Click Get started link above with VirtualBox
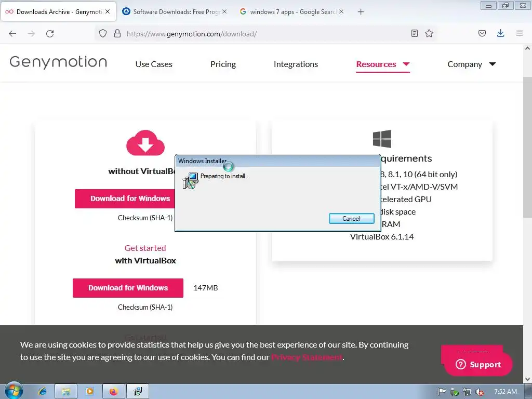The width and height of the screenshot is (532, 399). (145, 248)
